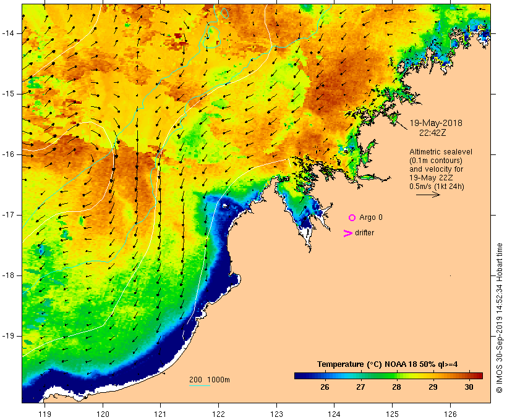Click the temperature color bar at 28
Viewport: 507px width, 420px height.
pyautogui.click(x=396, y=376)
